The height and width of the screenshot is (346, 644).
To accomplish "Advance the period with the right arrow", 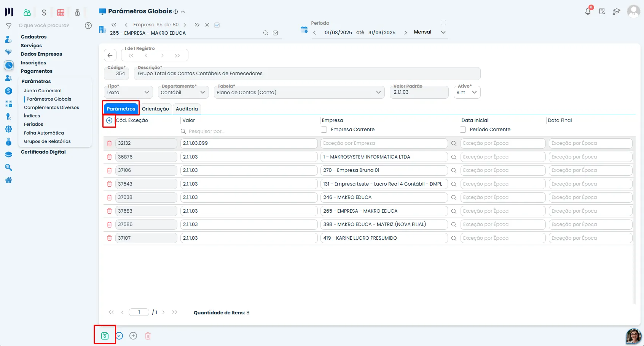I will 405,33.
